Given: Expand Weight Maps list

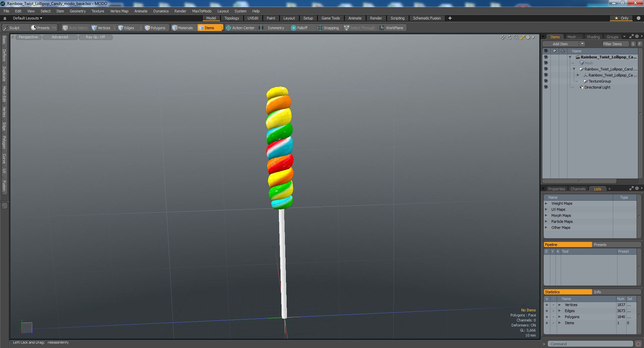Looking at the screenshot, I should [x=546, y=204].
